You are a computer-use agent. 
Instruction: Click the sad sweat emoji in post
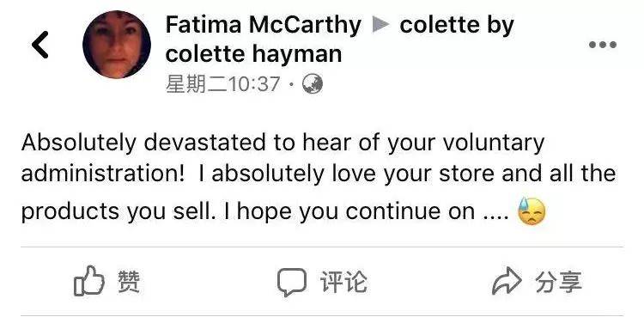click(532, 211)
